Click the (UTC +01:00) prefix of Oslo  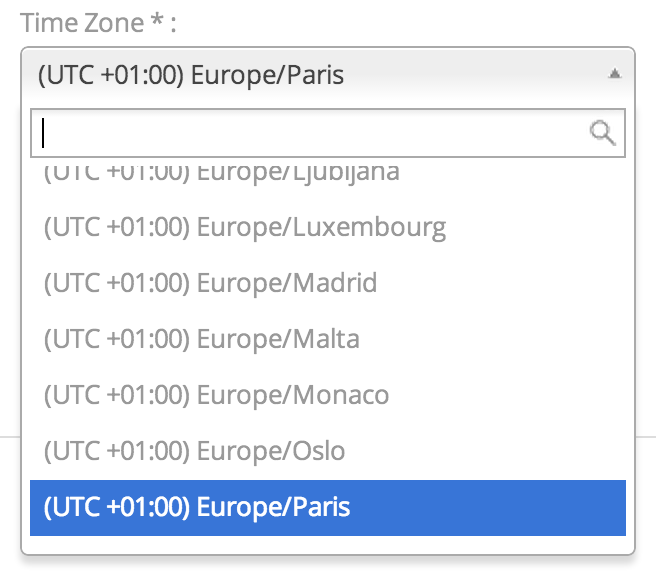pyautogui.click(x=117, y=451)
